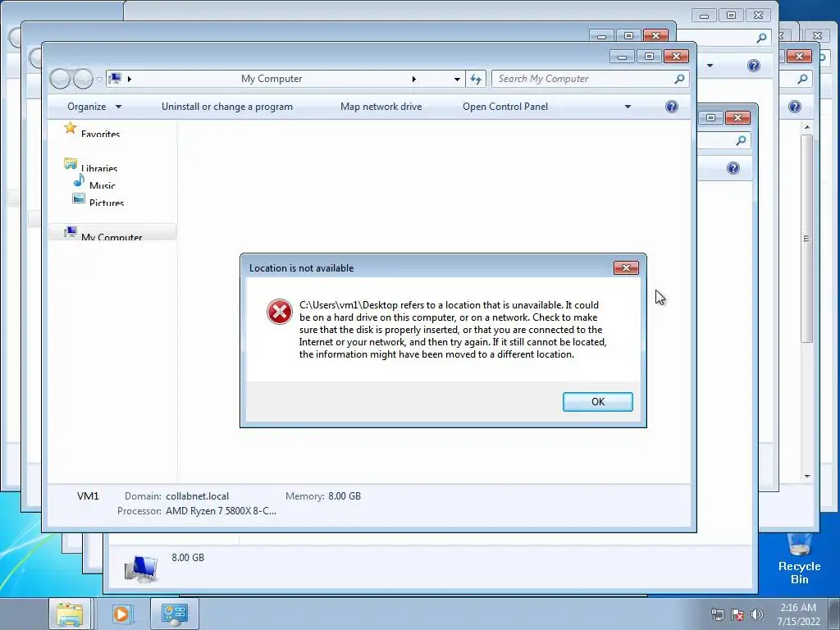This screenshot has height=630, width=840.
Task: Click help icon in small background window
Action: 733,168
